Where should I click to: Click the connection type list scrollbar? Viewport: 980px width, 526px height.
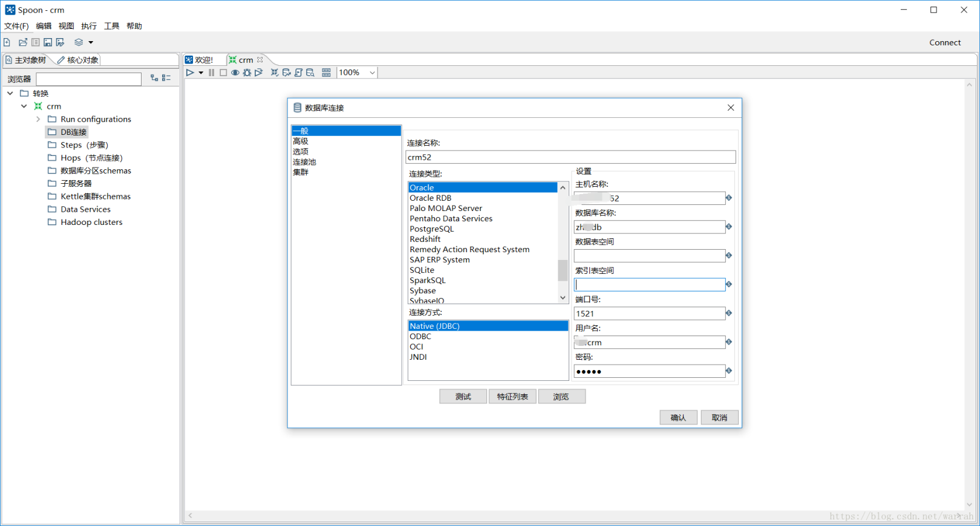pyautogui.click(x=563, y=270)
